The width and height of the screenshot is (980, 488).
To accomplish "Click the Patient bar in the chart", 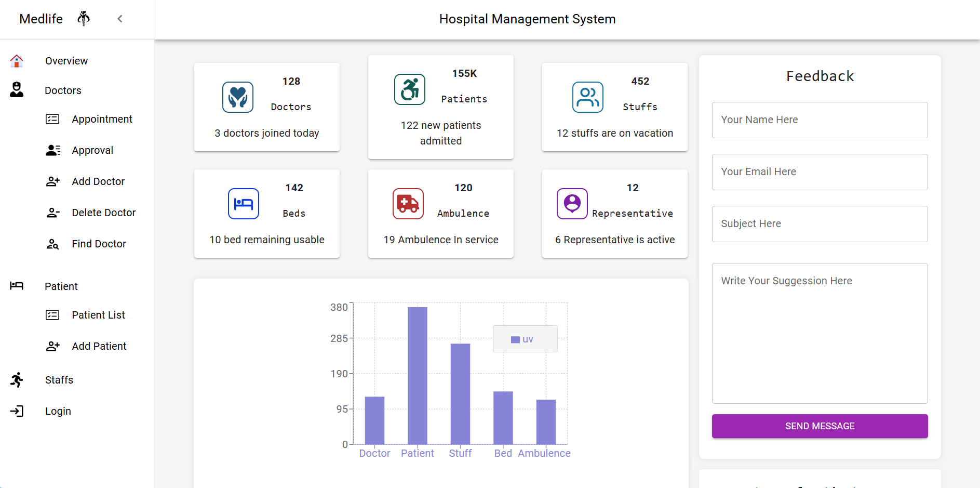I will coord(418,376).
